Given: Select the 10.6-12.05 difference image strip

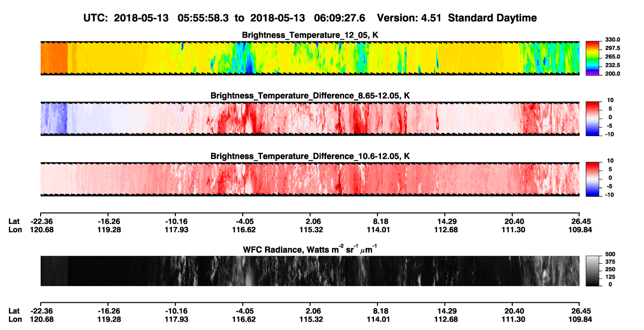Looking at the screenshot, I should [310, 179].
